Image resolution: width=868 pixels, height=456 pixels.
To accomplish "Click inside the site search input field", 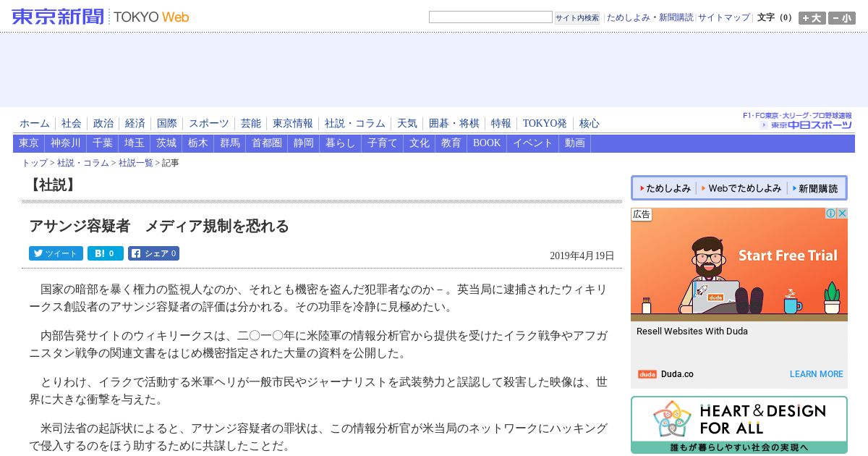I will 490,17.
